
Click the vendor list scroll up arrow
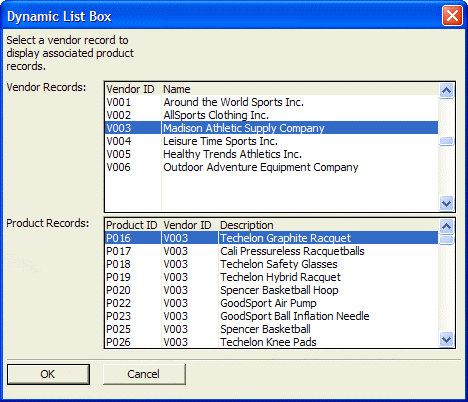point(446,91)
